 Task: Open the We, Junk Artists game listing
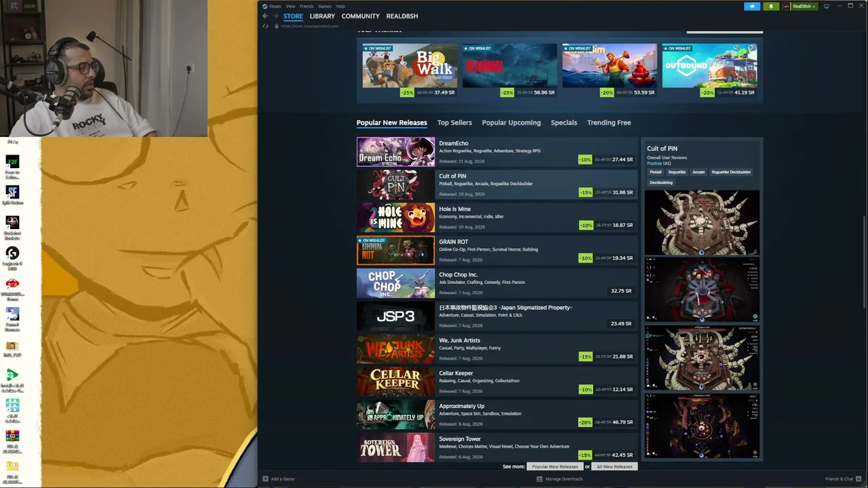pyautogui.click(x=497, y=348)
